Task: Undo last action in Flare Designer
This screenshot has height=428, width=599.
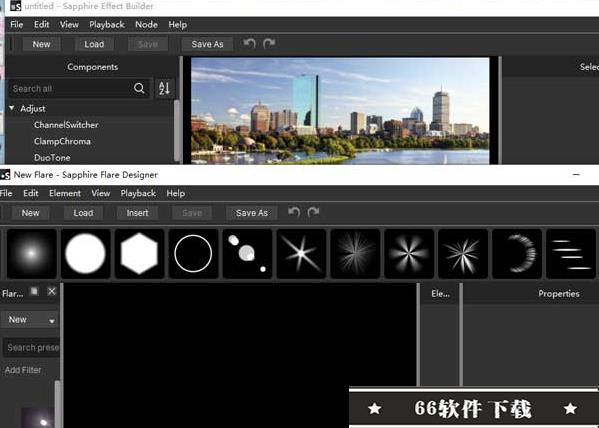Action: (x=294, y=212)
